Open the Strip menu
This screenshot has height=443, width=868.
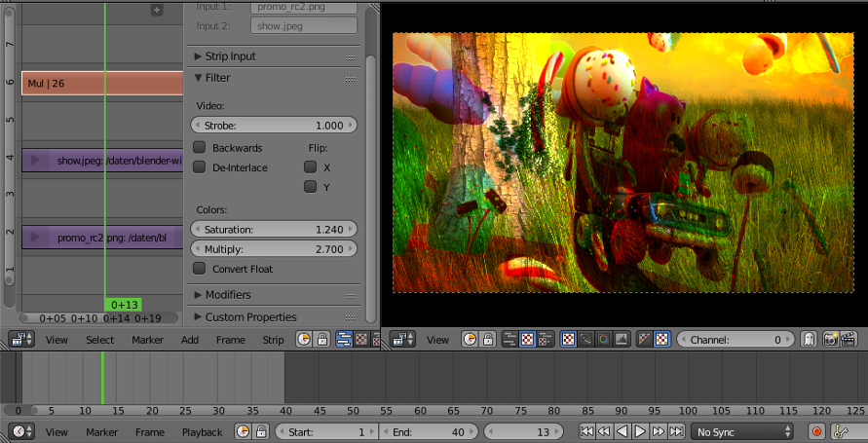click(273, 340)
